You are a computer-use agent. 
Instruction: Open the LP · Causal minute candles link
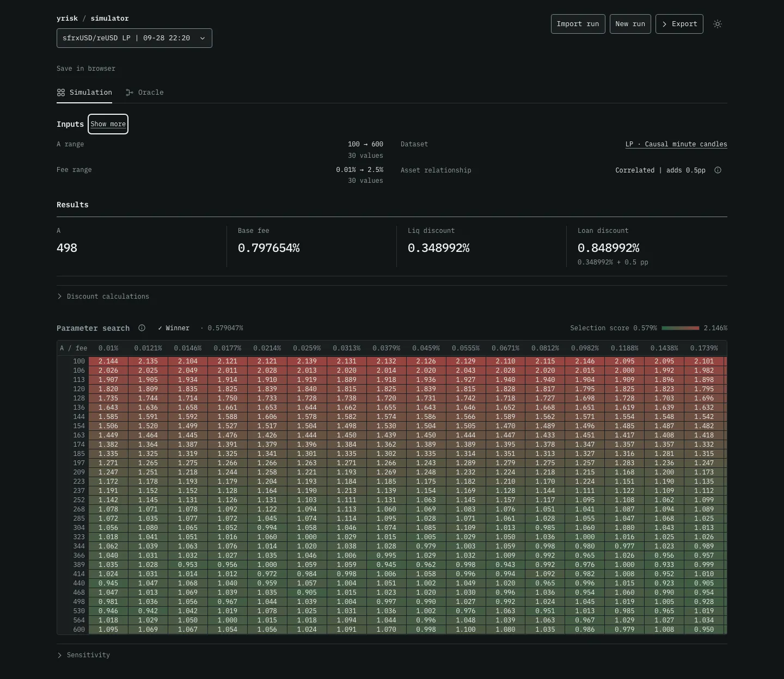pyautogui.click(x=676, y=144)
